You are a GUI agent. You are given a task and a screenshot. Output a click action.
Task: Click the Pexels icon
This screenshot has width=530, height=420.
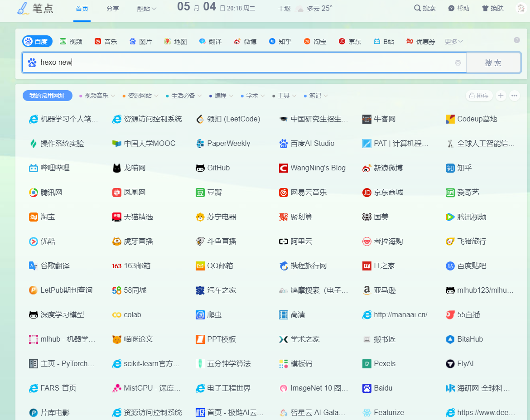click(367, 363)
